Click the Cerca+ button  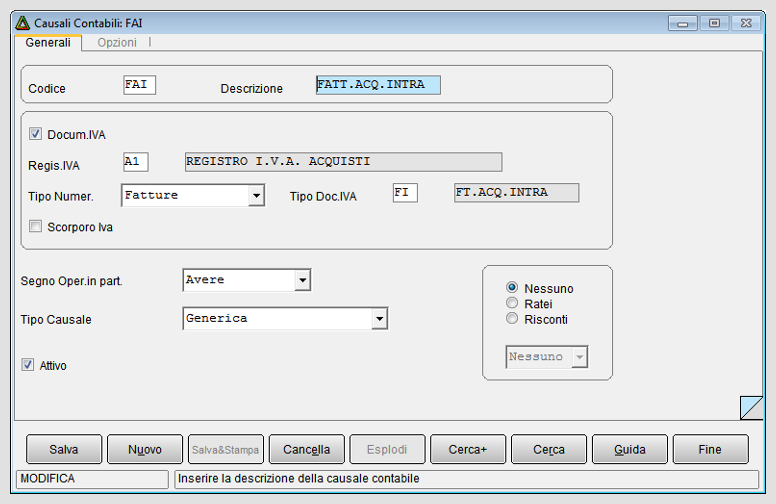468,449
